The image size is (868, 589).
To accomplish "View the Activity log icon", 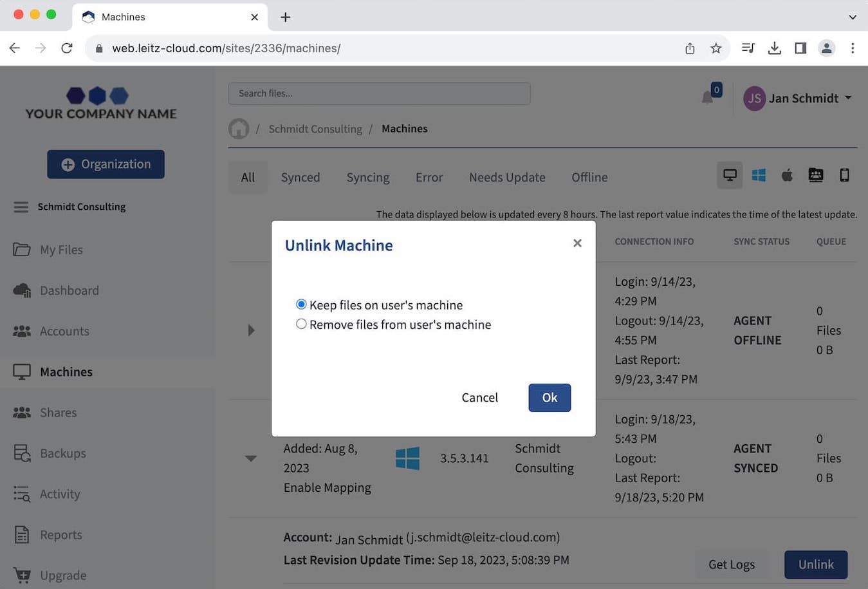I will (x=21, y=494).
